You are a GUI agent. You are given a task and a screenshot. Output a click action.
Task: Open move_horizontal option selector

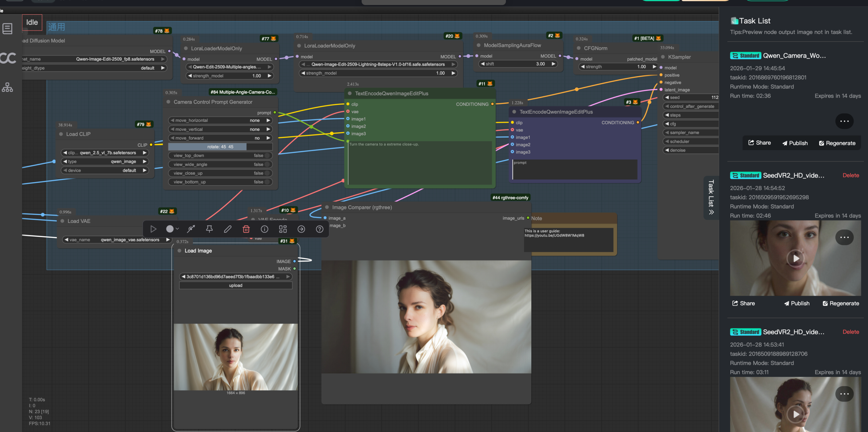pos(220,121)
